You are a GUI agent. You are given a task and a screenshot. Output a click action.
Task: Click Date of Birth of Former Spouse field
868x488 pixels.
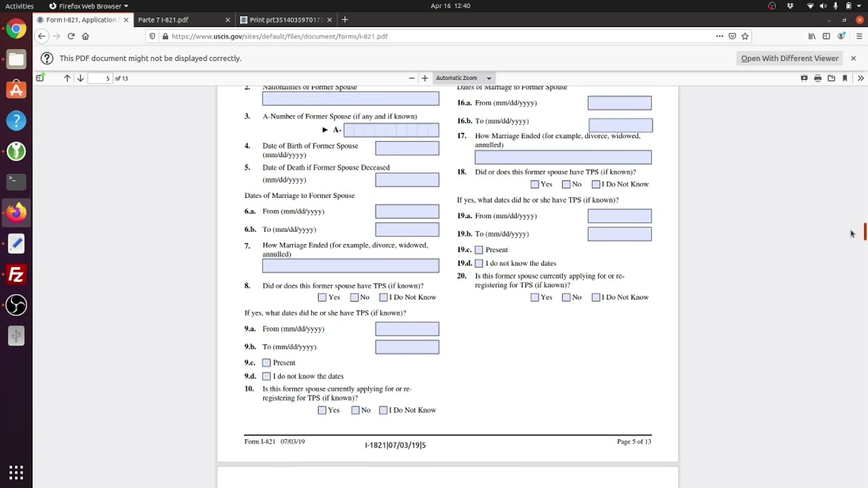click(407, 148)
